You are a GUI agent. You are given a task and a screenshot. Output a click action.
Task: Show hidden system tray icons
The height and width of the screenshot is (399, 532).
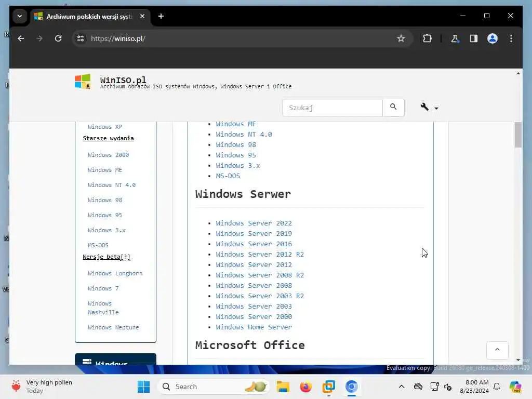click(402, 387)
